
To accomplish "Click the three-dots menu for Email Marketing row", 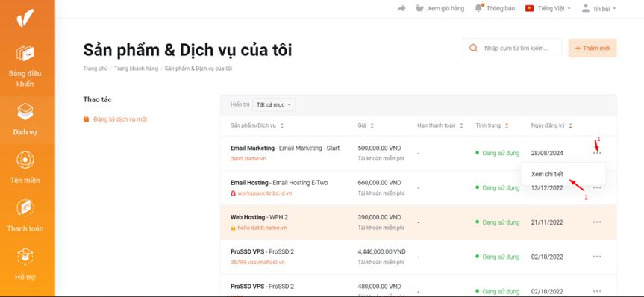I will point(597,153).
